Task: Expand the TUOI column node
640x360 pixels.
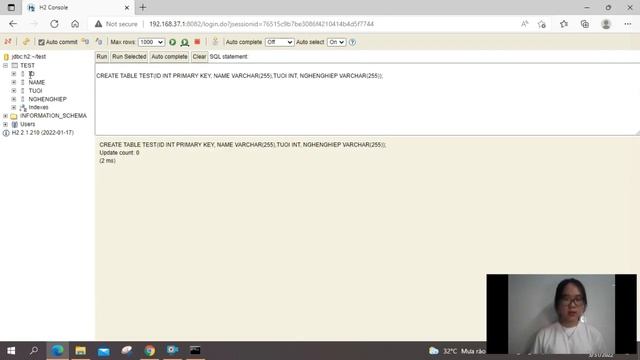Action: pyautogui.click(x=14, y=91)
